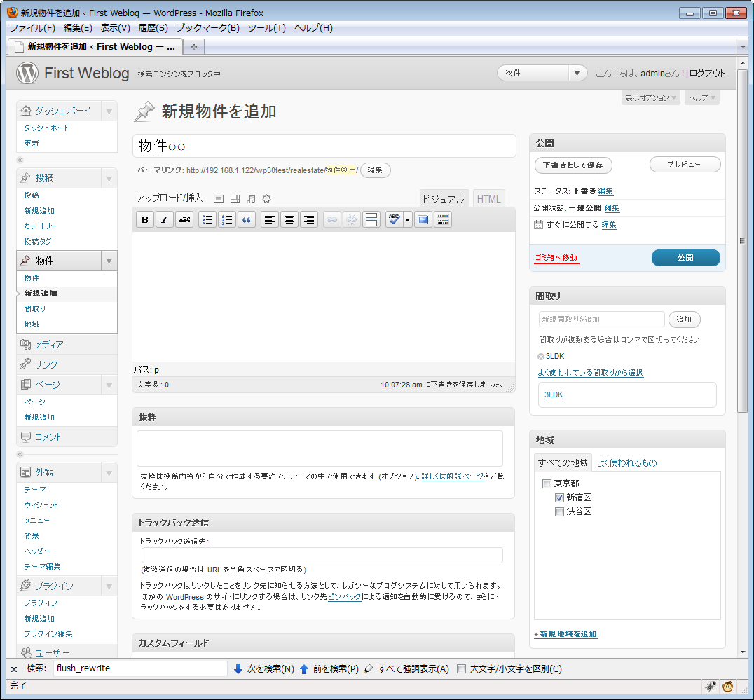Open the 物件 dropdown arrow in header
Screen dimensions: 754x700
pos(578,73)
